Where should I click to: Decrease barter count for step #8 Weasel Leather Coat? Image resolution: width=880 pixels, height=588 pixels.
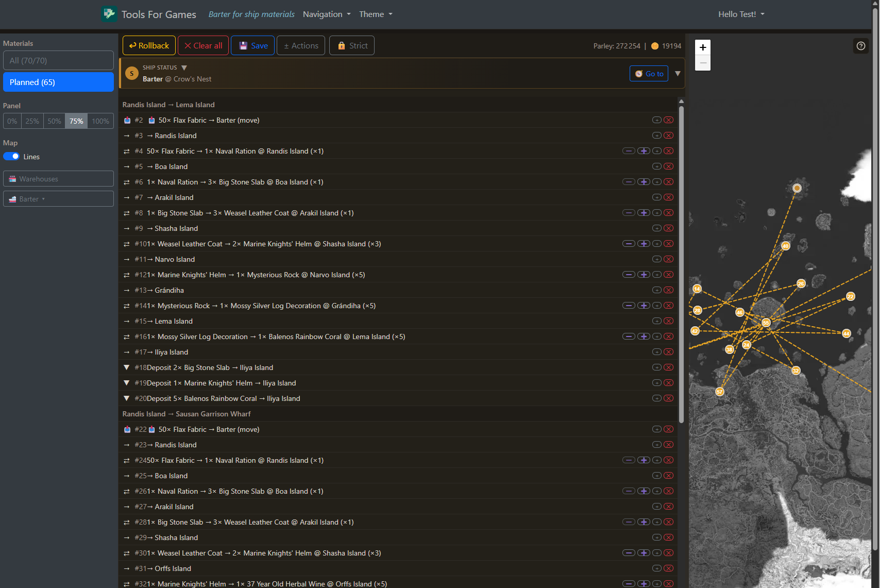(x=629, y=213)
